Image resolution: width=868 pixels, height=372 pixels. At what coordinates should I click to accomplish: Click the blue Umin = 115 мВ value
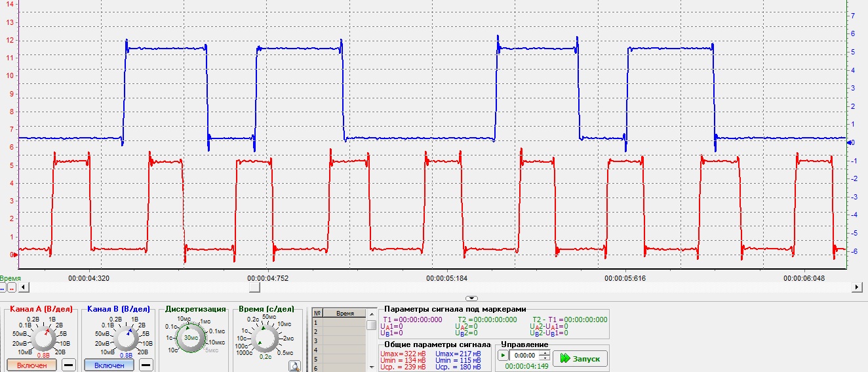458,360
